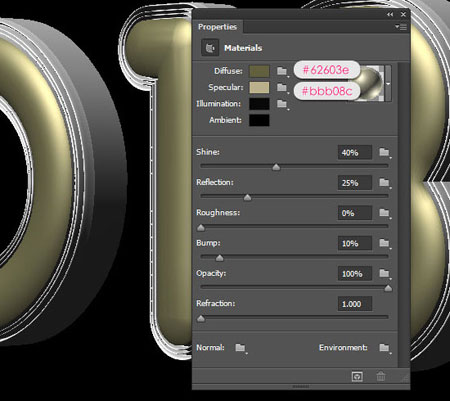Click the Shine slider handle
Screen dimensions: 450x401
[x=276, y=167]
